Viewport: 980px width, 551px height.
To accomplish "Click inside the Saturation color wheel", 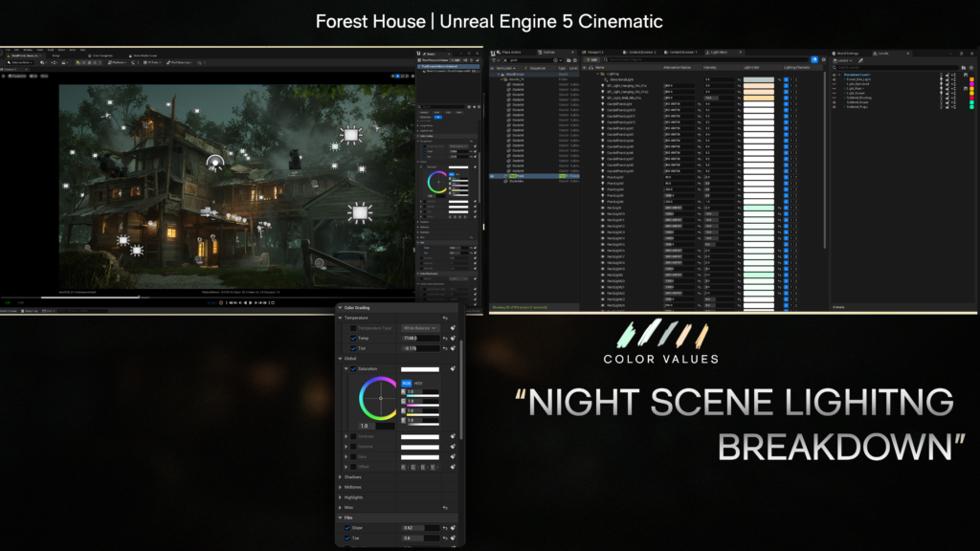I will [x=380, y=398].
